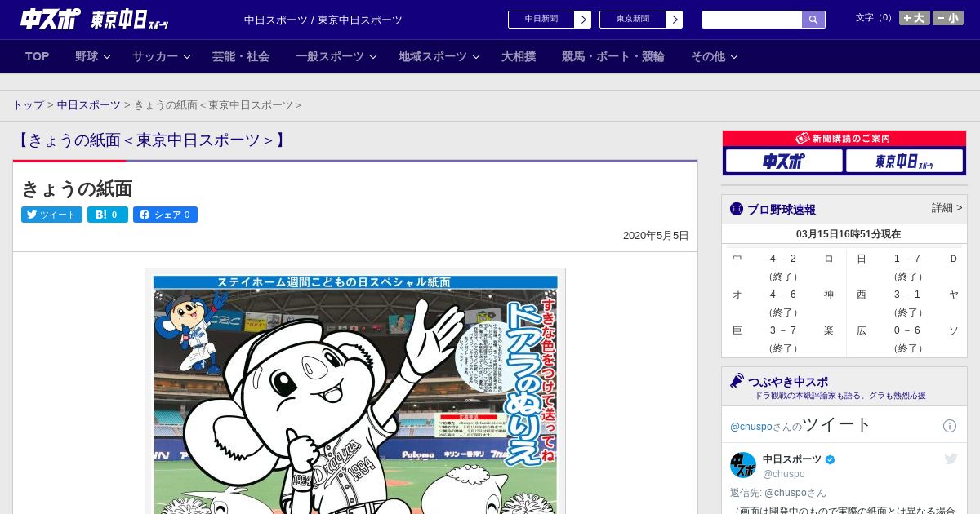Image resolution: width=980 pixels, height=514 pixels.
Task: Increase text size with the ＋大 button
Action: tap(915, 18)
